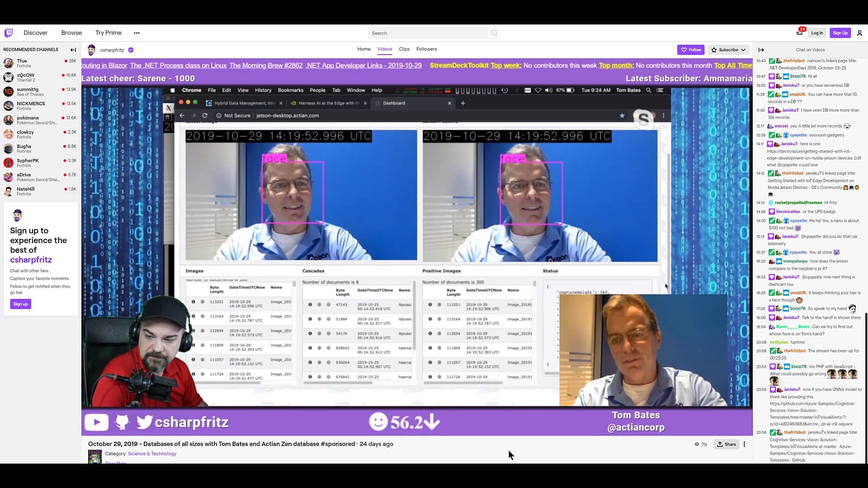The width and height of the screenshot is (868, 488).
Task: Click the game category thumbnail below the title
Action: coord(95,456)
